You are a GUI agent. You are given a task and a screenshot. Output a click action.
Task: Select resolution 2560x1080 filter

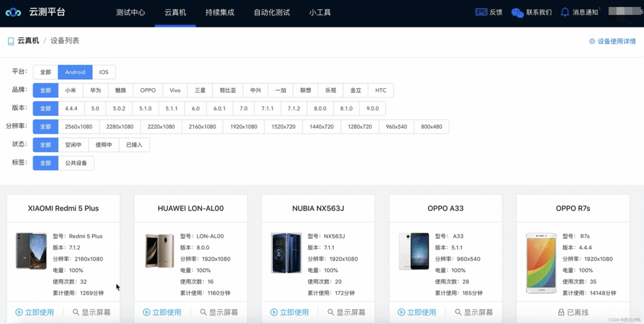tap(79, 127)
